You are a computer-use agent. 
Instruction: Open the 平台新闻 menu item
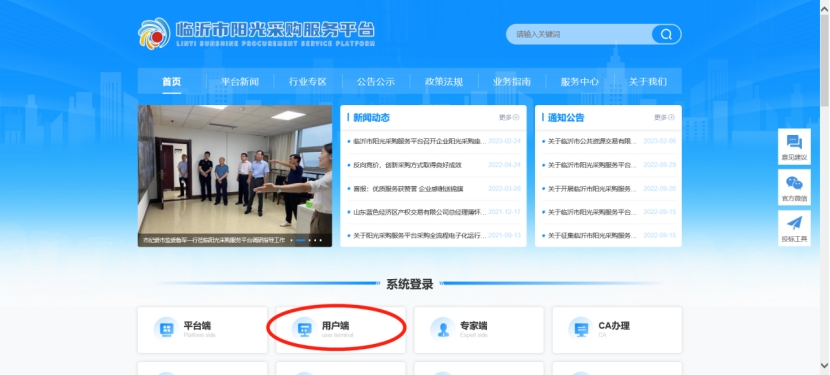240,82
